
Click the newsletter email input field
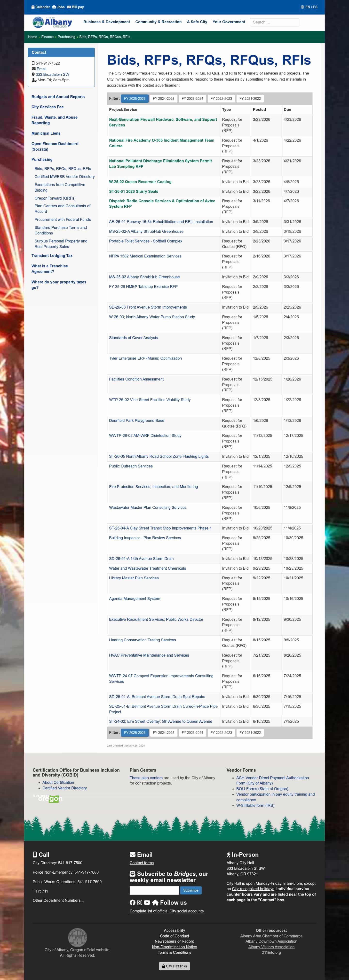click(x=154, y=890)
